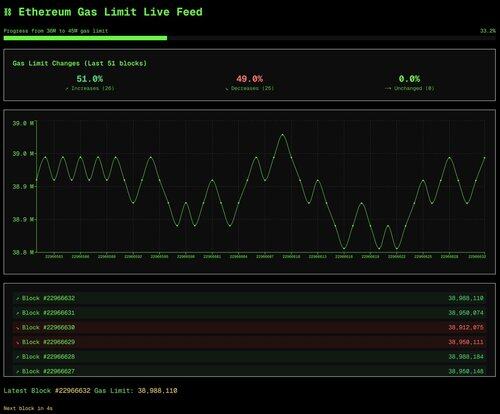Screen dimensions: 500x414
Task: Click the up-arrow icon for Block #22966631
Action: click(18, 313)
